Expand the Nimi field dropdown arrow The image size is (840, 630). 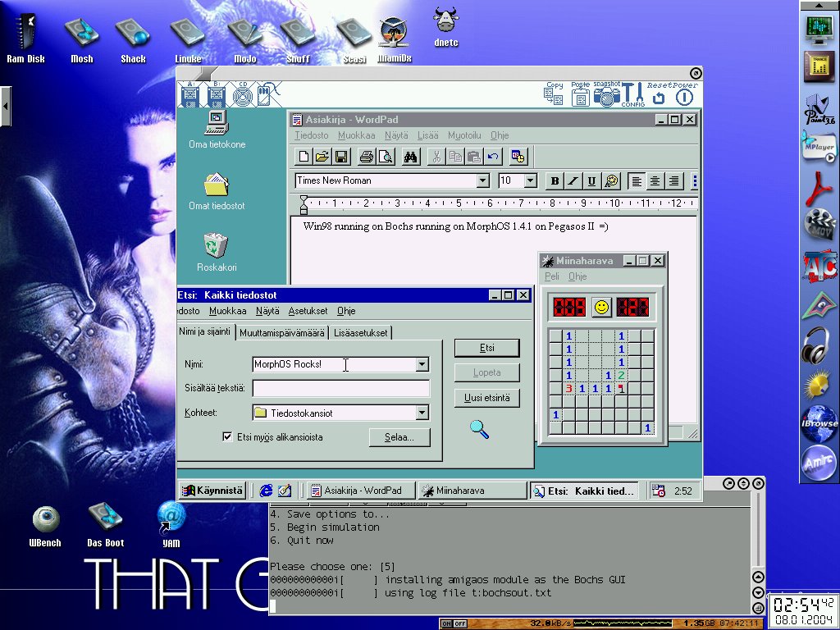click(422, 364)
